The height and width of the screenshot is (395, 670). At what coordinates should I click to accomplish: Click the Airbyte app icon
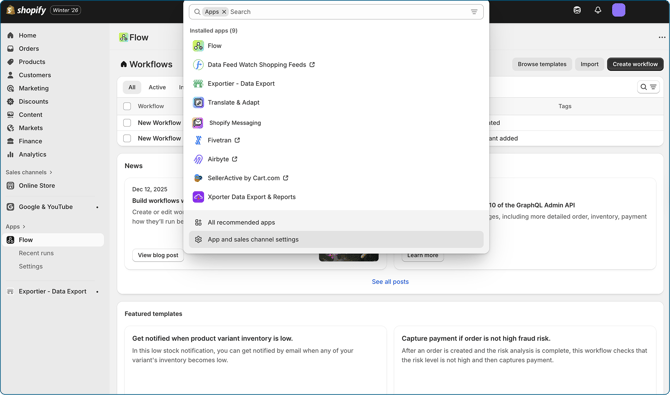pos(198,159)
